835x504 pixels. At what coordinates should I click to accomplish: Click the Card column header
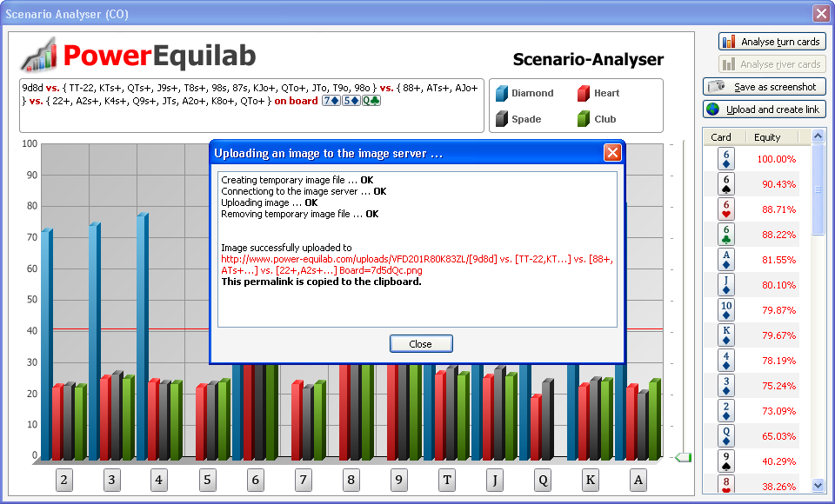pyautogui.click(x=723, y=137)
